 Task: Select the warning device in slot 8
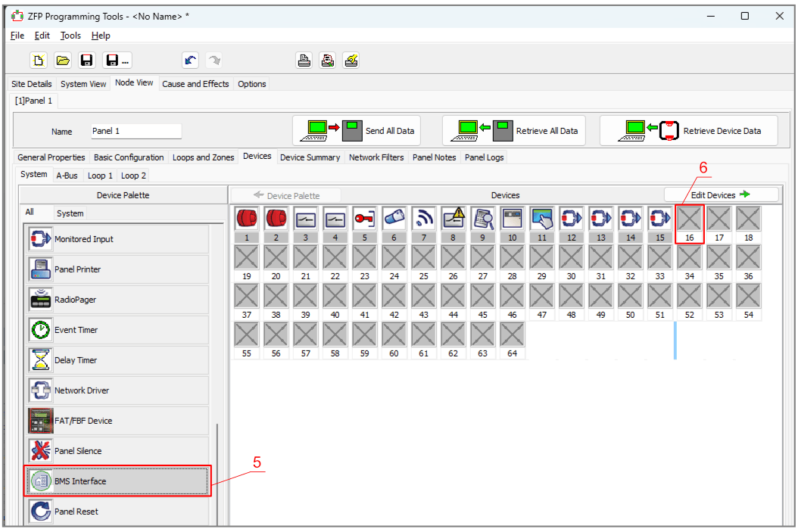click(x=453, y=219)
